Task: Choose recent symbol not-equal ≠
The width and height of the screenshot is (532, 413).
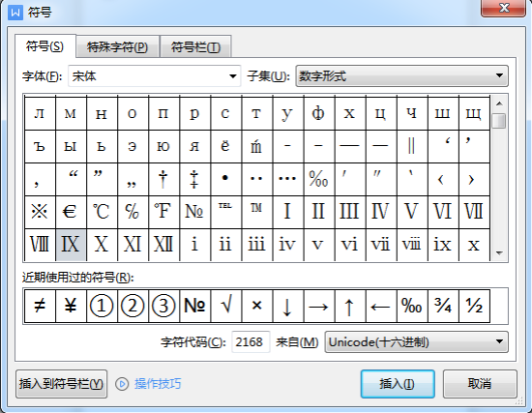Action: tap(40, 306)
